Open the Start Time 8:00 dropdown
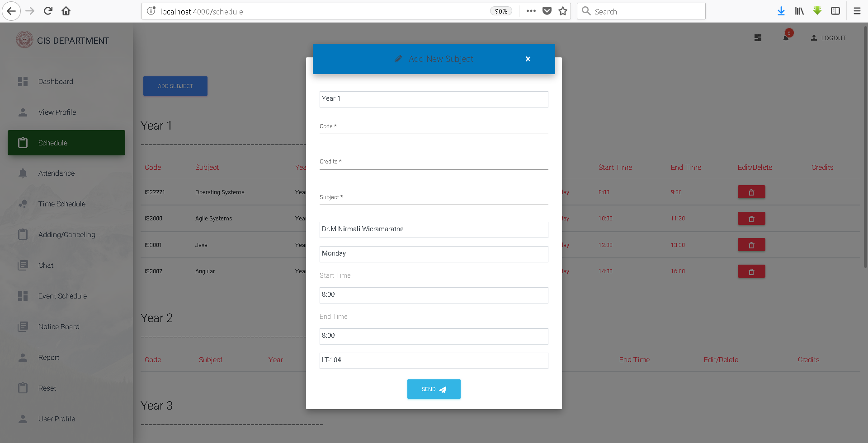868x443 pixels. [434, 295]
